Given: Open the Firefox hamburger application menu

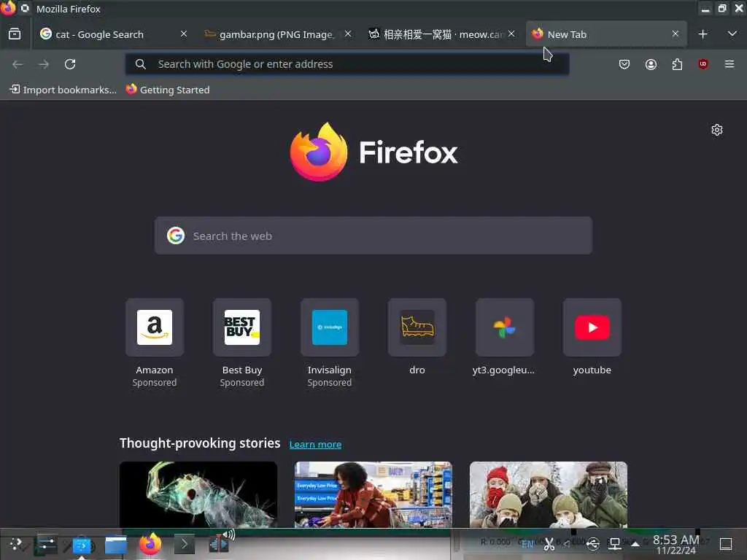Looking at the screenshot, I should (x=729, y=64).
